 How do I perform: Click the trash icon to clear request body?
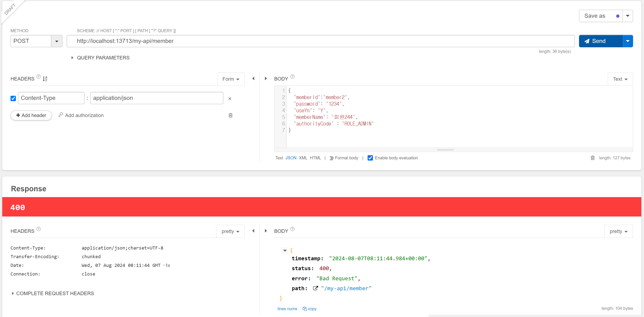click(592, 158)
